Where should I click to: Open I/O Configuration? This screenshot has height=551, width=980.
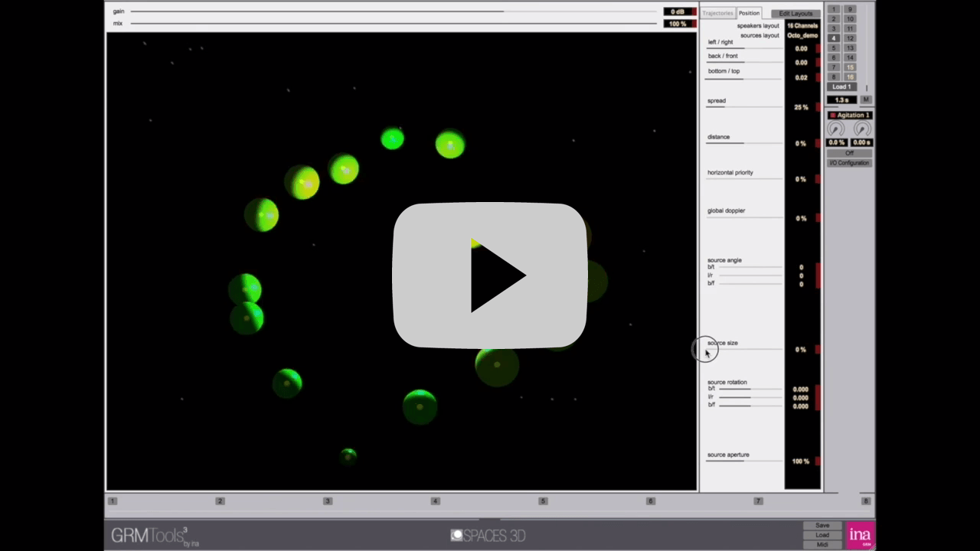tap(849, 163)
